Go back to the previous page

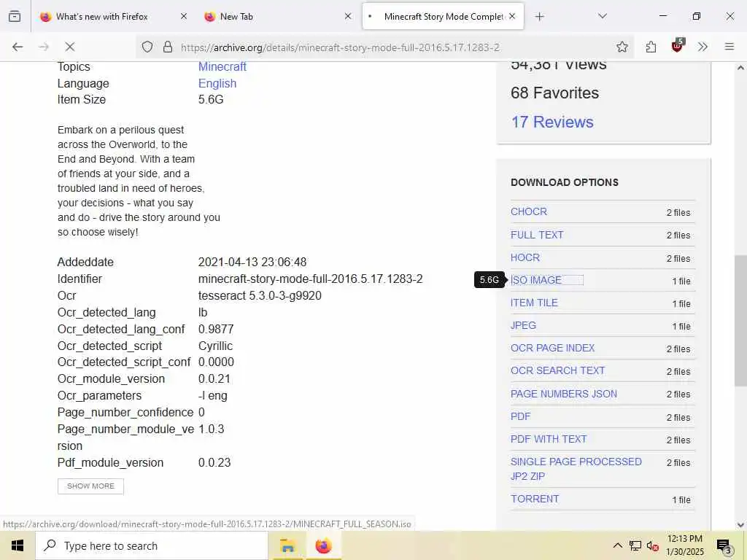[18, 47]
